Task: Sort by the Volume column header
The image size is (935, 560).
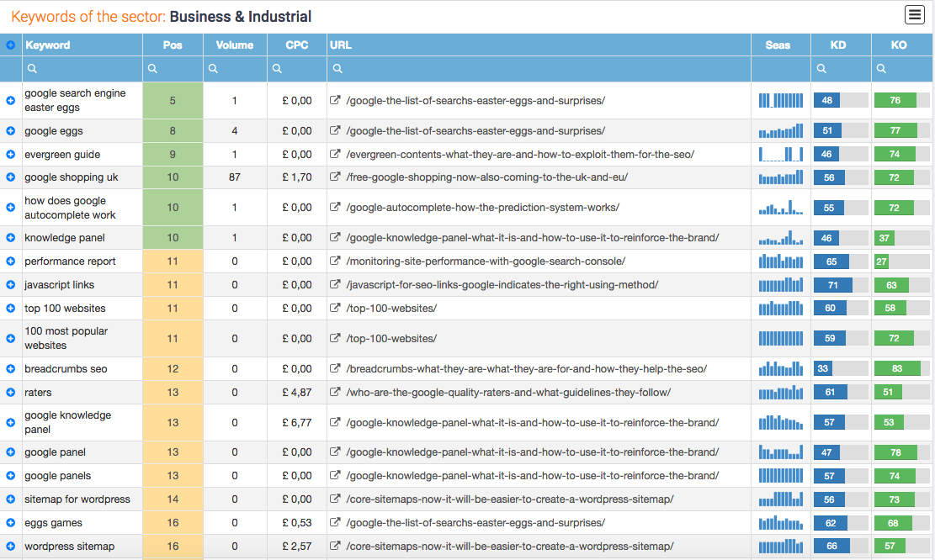Action: tap(235, 45)
